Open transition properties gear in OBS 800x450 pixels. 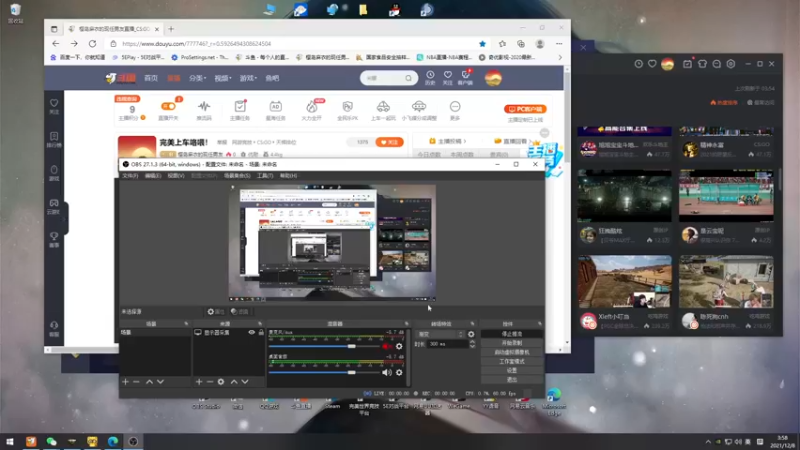(471, 334)
